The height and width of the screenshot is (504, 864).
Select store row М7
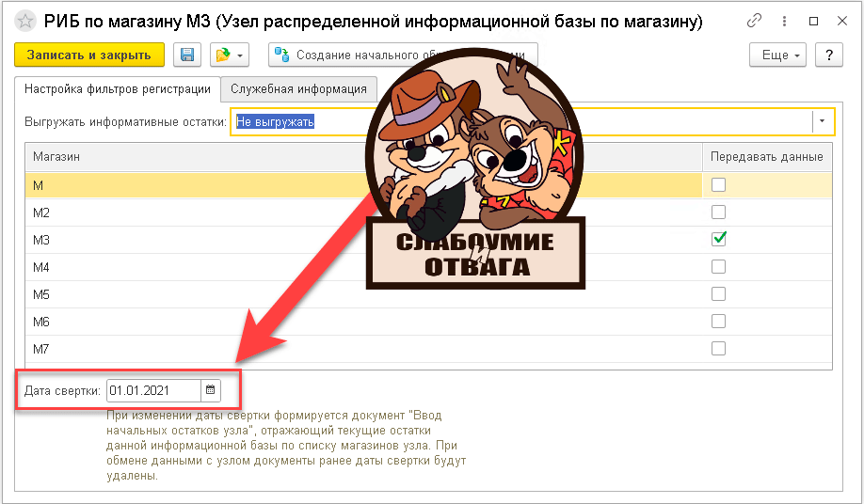(x=428, y=349)
